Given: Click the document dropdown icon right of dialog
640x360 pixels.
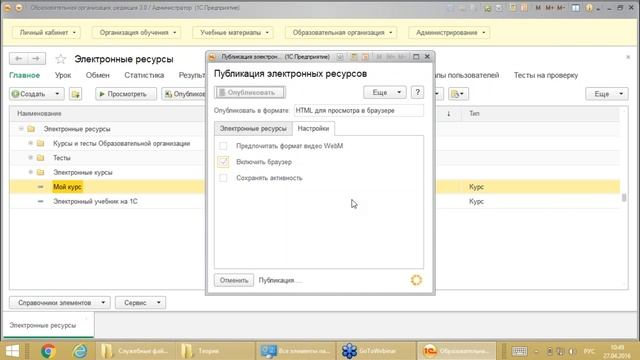Looking at the screenshot, I should 458,94.
